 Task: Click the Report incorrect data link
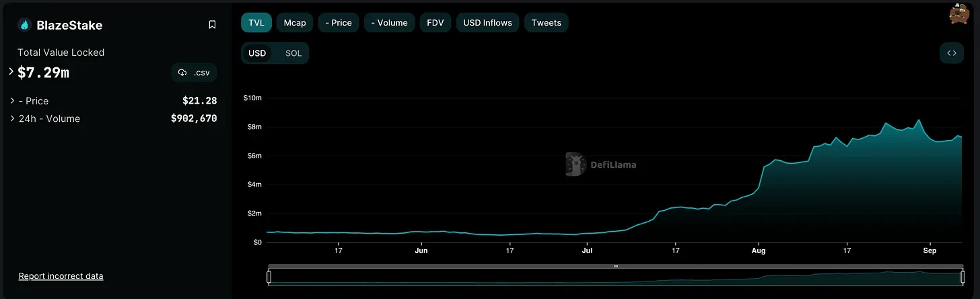tap(61, 276)
